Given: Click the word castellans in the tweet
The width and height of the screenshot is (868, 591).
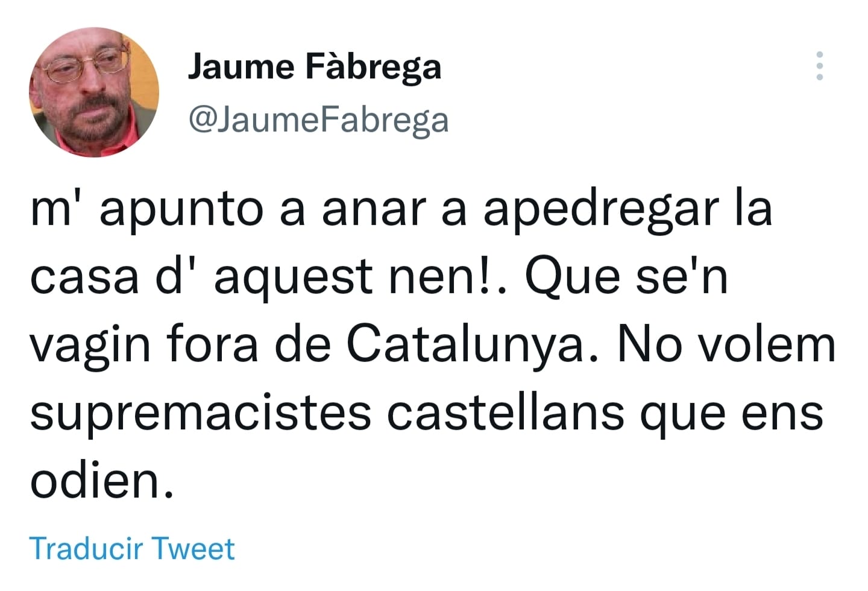Looking at the screenshot, I should tap(506, 413).
